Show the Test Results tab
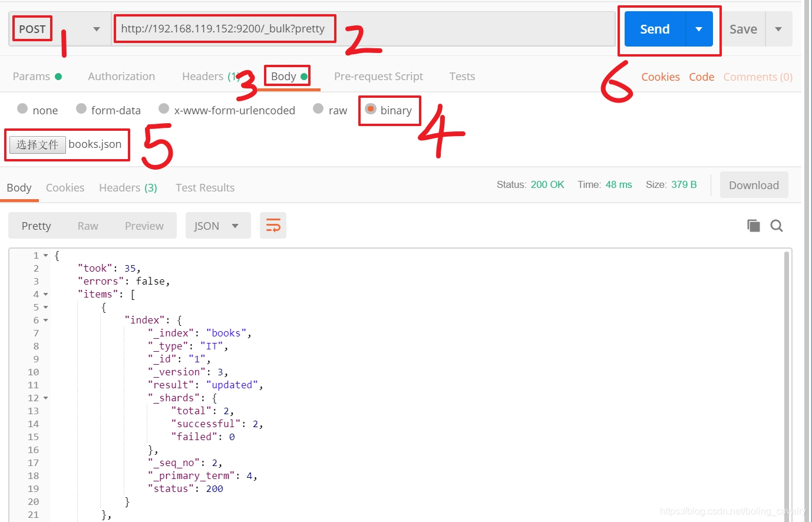Screen dimensions: 812x522 pyautogui.click(x=205, y=187)
